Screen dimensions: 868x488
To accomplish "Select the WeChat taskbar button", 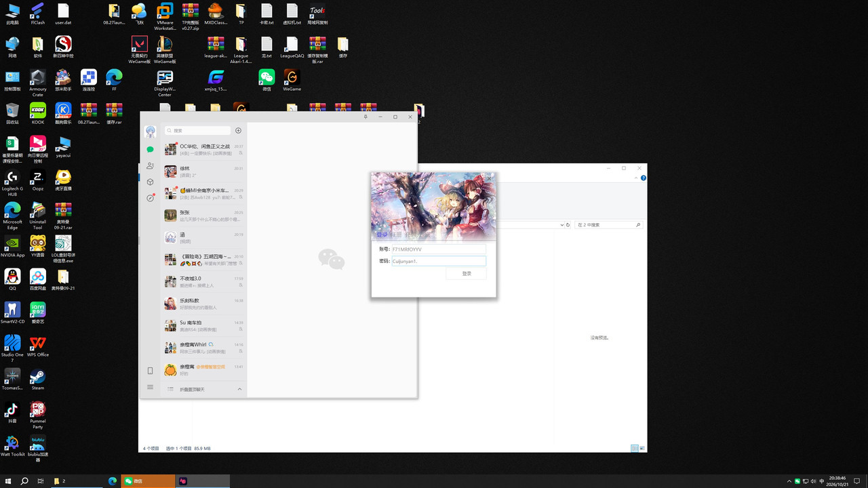I will (x=148, y=481).
